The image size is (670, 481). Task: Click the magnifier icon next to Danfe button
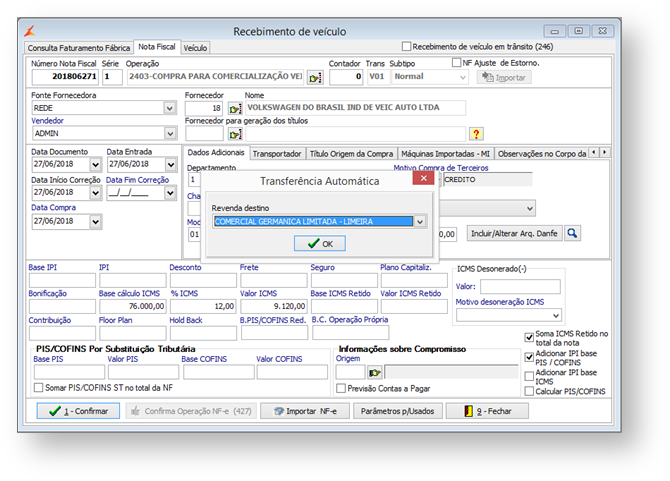coord(572,233)
